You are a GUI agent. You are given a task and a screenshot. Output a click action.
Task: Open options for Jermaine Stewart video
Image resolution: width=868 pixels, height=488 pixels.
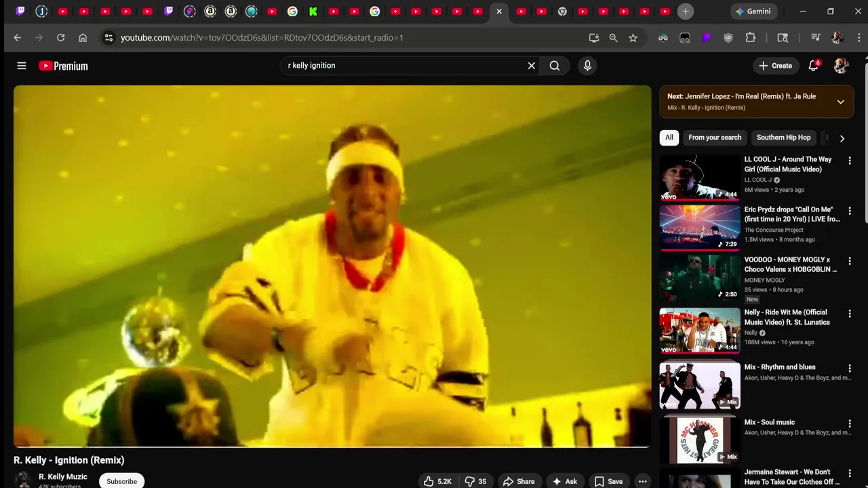click(850, 474)
